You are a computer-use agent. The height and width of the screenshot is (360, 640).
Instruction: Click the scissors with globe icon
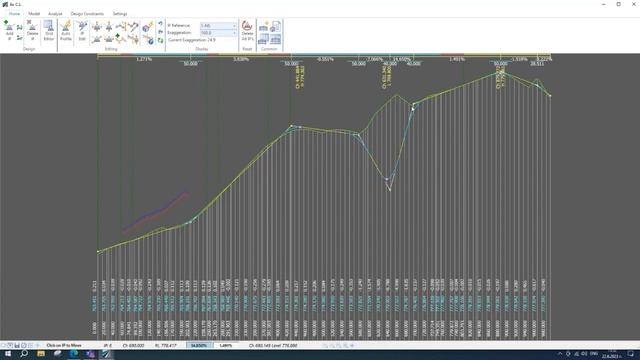point(149,40)
